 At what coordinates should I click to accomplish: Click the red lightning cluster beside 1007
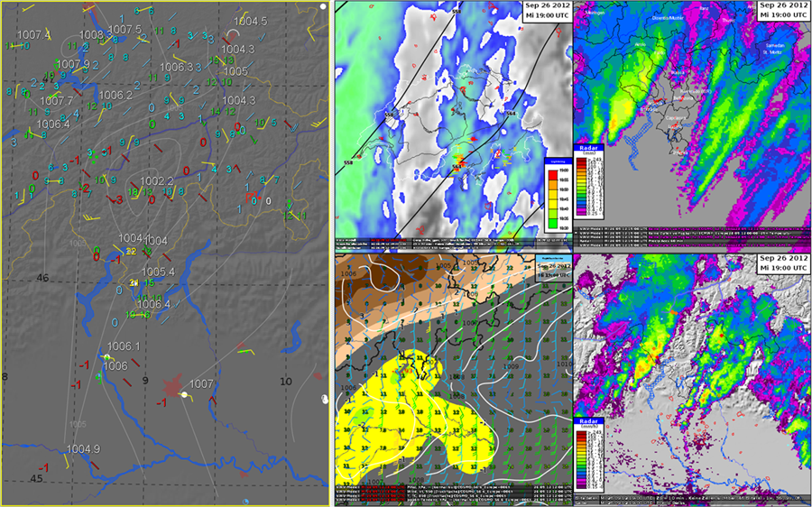click(170, 386)
